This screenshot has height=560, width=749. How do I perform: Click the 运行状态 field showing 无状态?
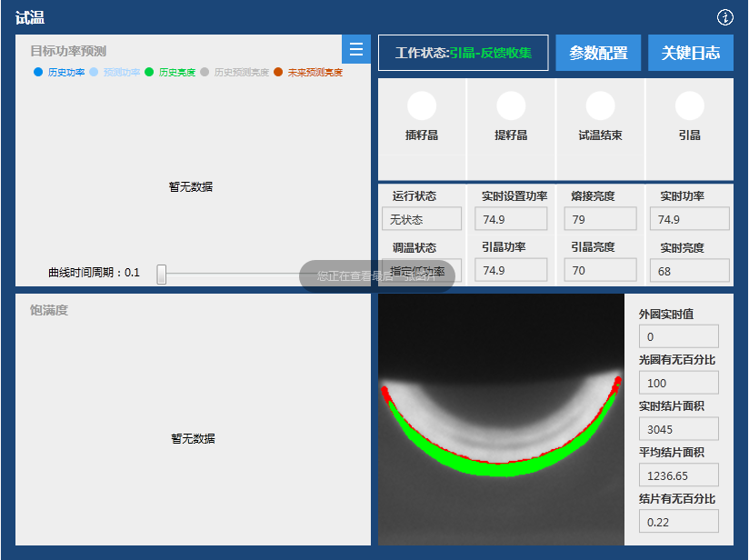click(422, 219)
